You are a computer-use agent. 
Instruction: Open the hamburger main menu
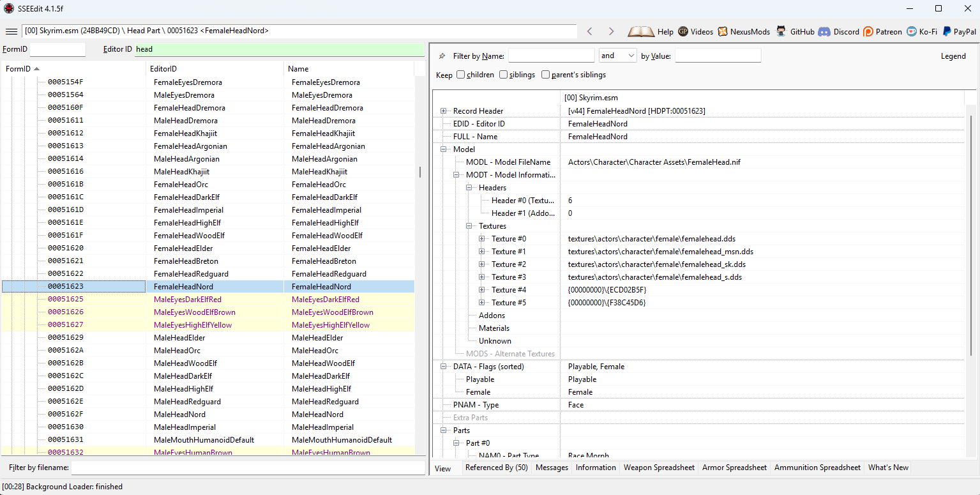11,31
